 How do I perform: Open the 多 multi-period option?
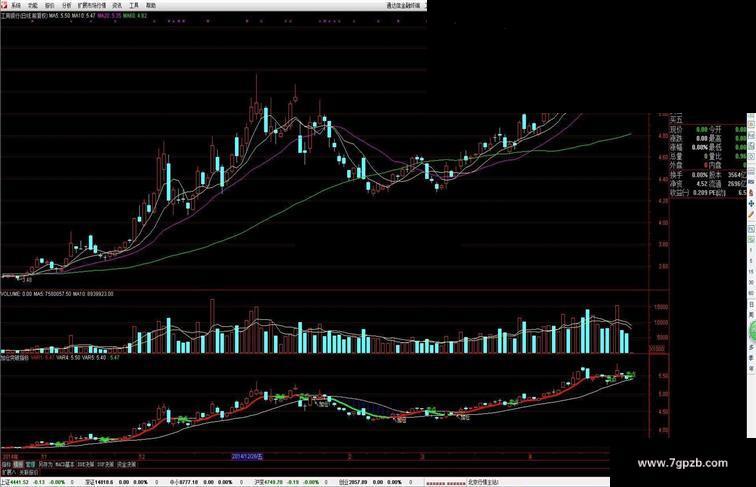[751, 348]
